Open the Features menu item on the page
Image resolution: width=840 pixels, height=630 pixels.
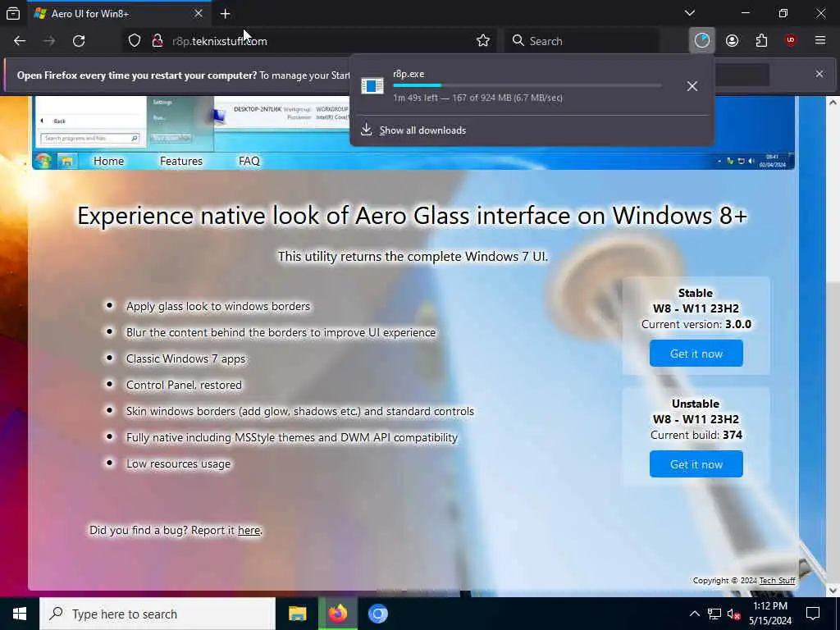coord(181,161)
